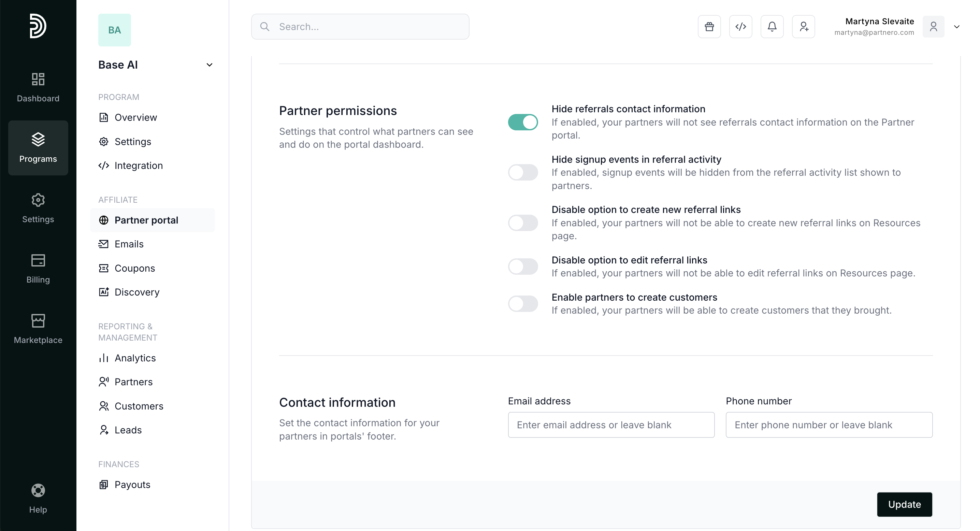Click the gift icon in top bar
This screenshot has height=531, width=980.
[x=709, y=27]
